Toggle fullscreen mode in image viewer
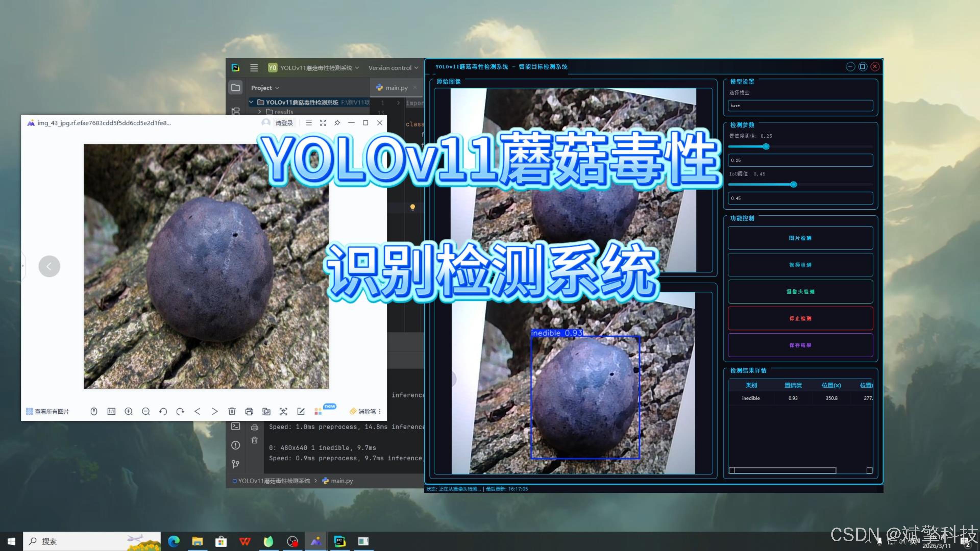Image resolution: width=980 pixels, height=551 pixels. [323, 123]
